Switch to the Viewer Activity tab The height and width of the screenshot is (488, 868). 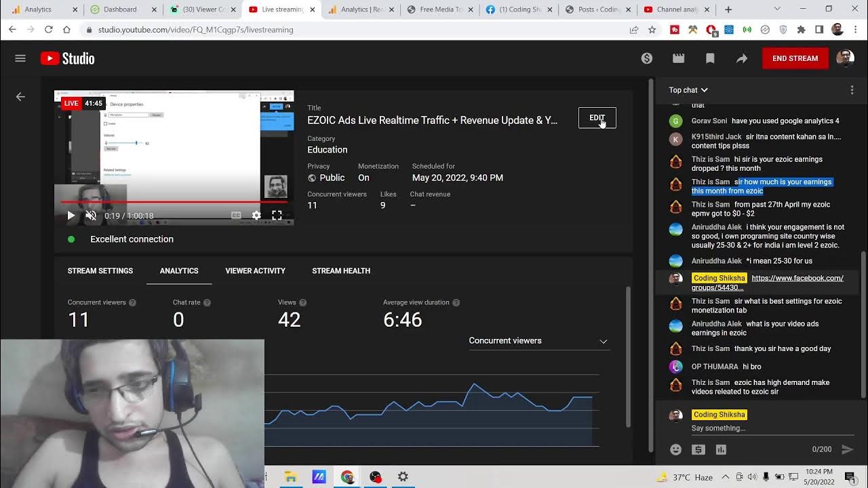[255, 271]
